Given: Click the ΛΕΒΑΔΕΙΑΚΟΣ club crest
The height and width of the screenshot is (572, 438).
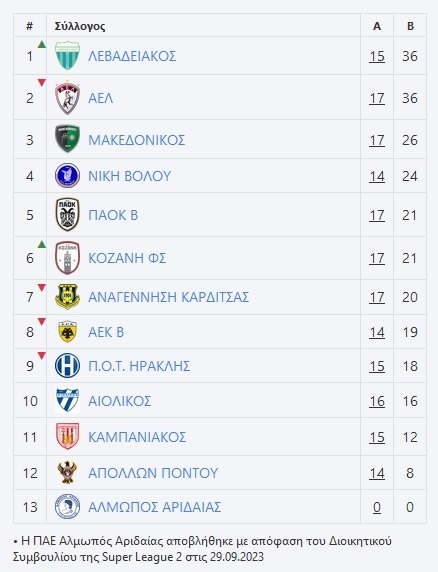Looking at the screenshot, I should click(x=67, y=56).
